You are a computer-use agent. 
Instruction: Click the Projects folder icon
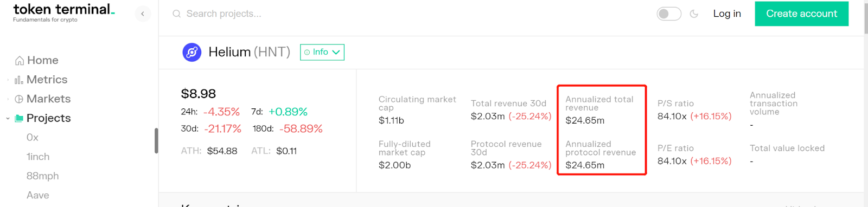point(19,118)
